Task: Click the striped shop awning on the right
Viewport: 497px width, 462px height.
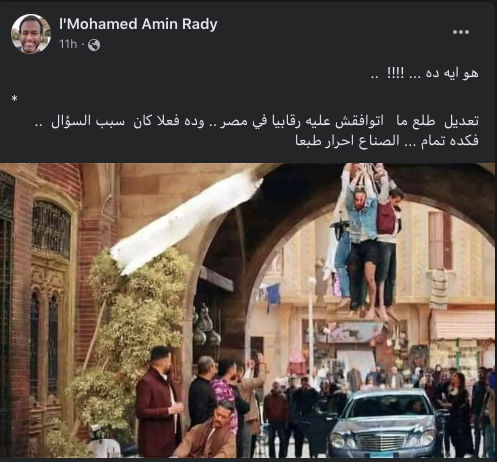Action: [462, 325]
